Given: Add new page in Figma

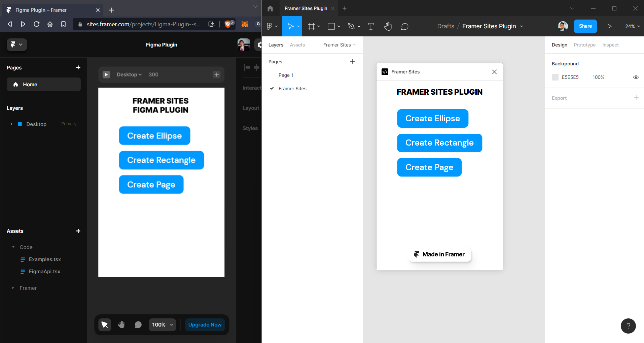Looking at the screenshot, I should pyautogui.click(x=353, y=62).
